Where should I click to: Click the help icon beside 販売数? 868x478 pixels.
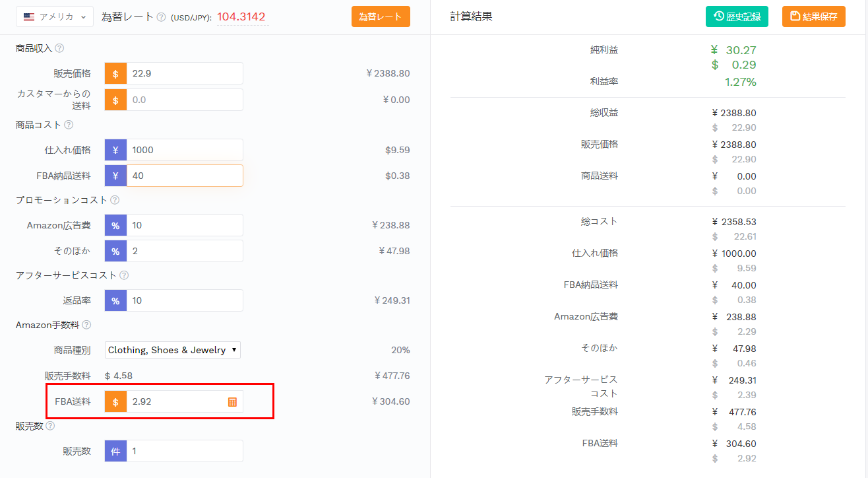tap(50, 426)
